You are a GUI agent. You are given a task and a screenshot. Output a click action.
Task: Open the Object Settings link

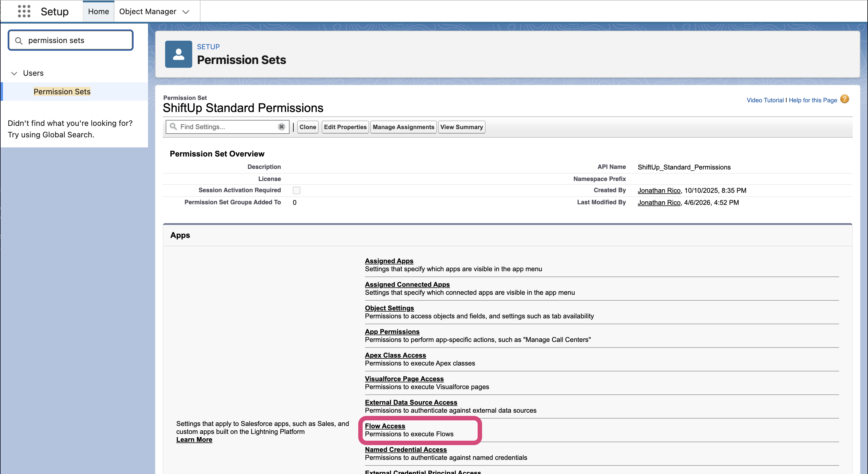click(389, 308)
